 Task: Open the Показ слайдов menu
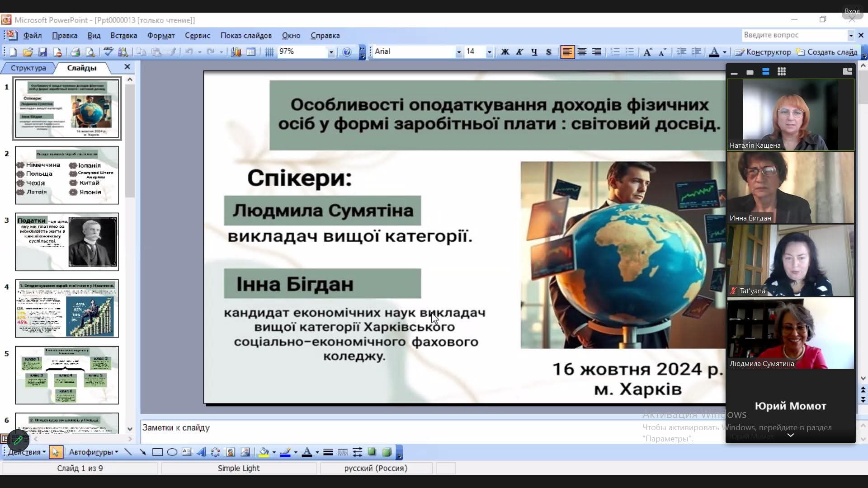coord(245,35)
